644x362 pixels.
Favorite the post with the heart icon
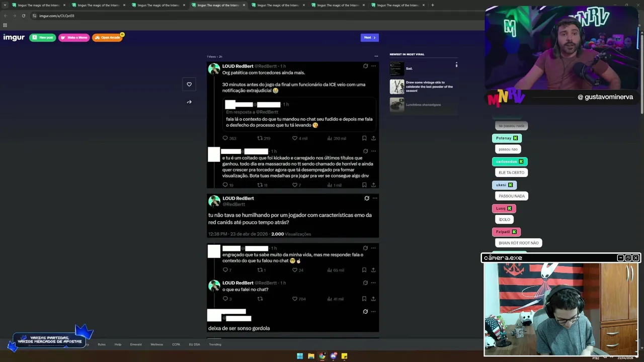189,84
